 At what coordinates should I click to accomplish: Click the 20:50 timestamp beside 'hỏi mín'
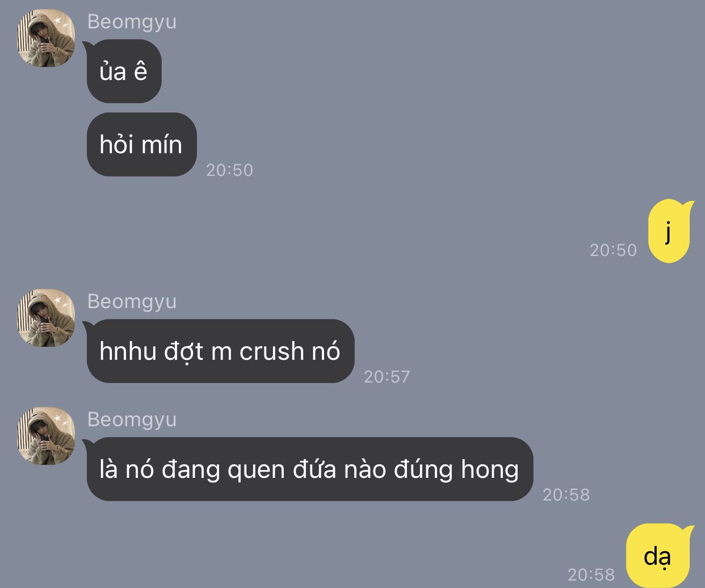point(229,170)
